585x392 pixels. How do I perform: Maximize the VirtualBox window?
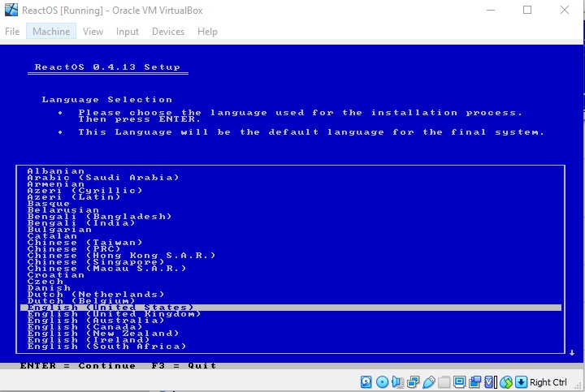(x=527, y=10)
